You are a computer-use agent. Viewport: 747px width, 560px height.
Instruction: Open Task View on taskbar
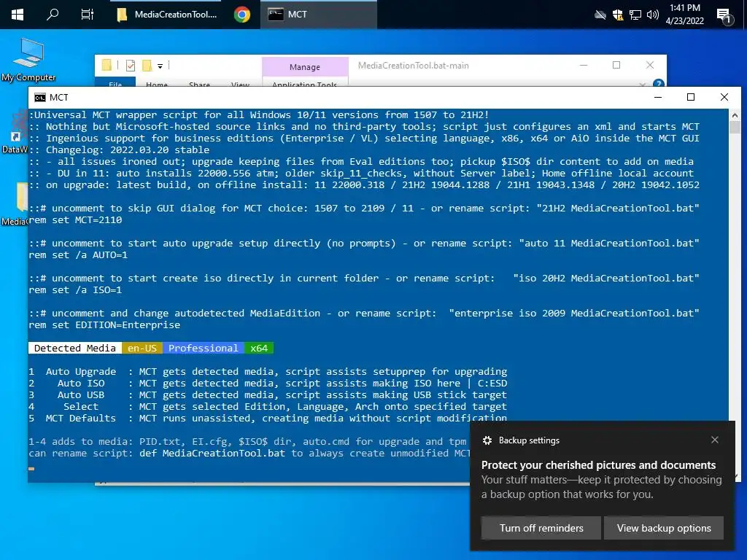coord(88,15)
